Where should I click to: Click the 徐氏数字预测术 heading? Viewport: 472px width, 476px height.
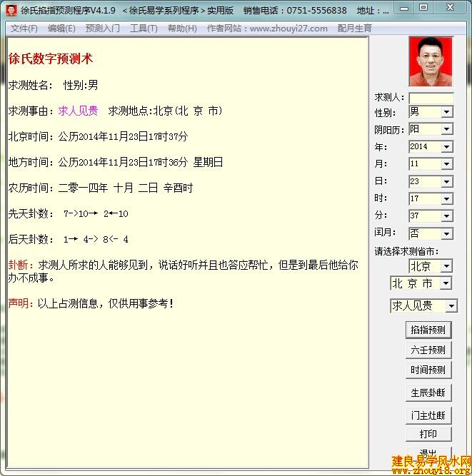(x=51, y=59)
